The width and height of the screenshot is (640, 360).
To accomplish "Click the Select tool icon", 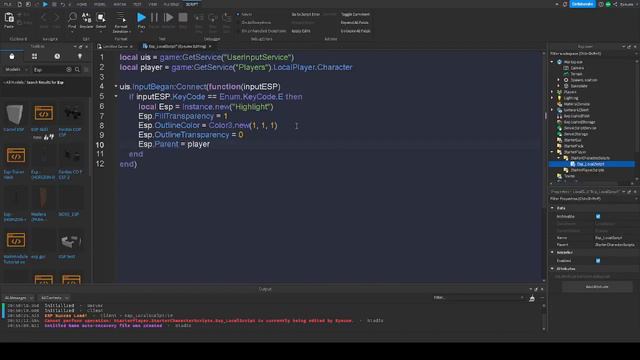I will [101, 18].
